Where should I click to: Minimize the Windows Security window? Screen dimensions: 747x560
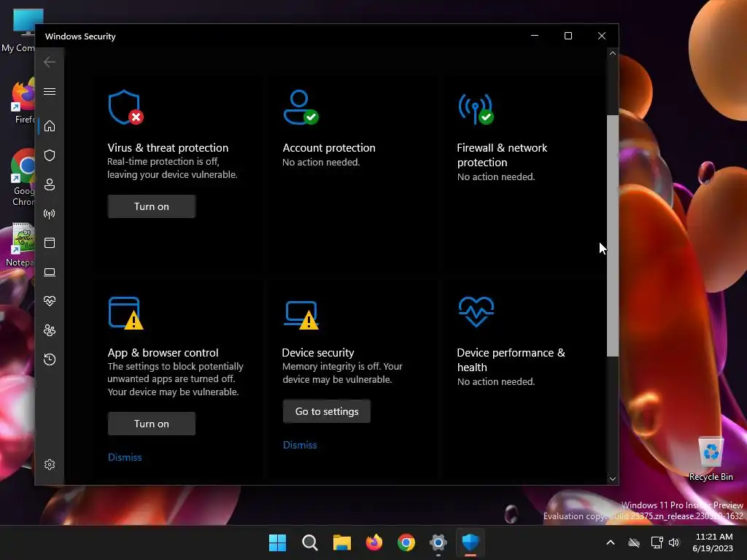point(535,36)
